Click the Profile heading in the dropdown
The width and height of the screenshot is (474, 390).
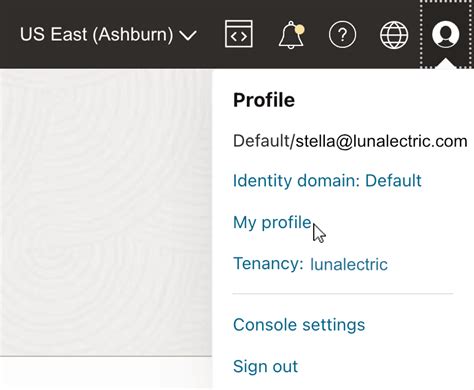264,100
